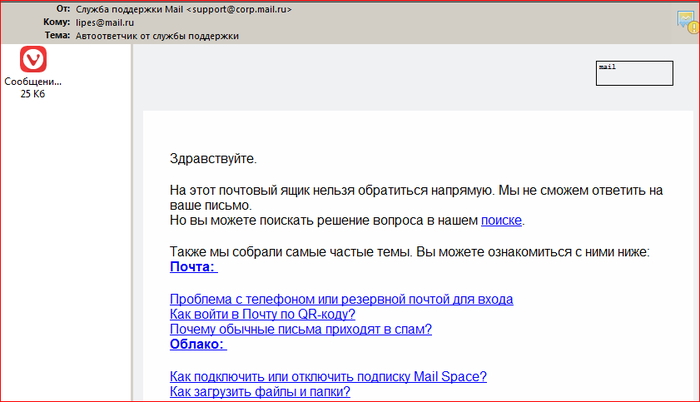Image resolution: width=700 pixels, height=402 pixels.
Task: Open the 'Облако:' section link
Action: click(x=198, y=344)
